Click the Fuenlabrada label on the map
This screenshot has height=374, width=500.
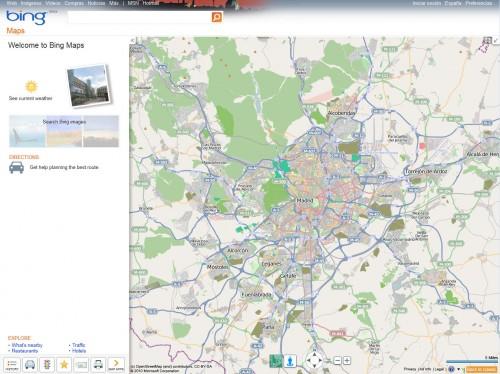pyautogui.click(x=257, y=295)
